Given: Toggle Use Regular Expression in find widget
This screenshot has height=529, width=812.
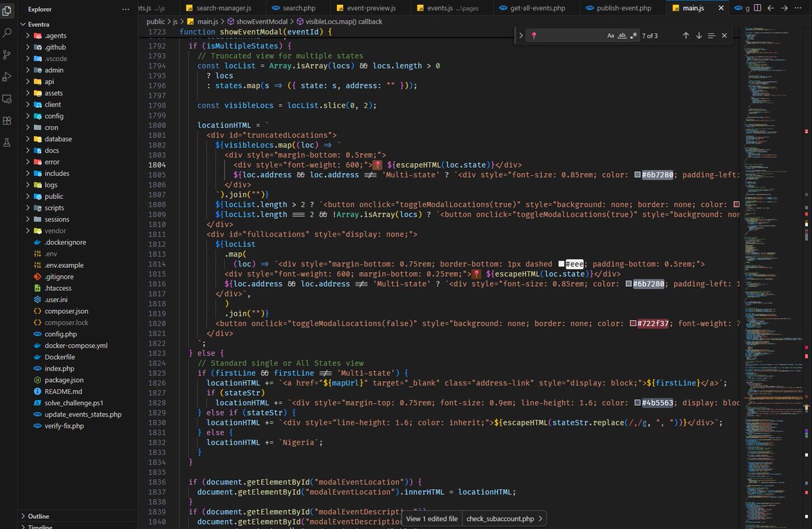Looking at the screenshot, I should click(x=633, y=35).
